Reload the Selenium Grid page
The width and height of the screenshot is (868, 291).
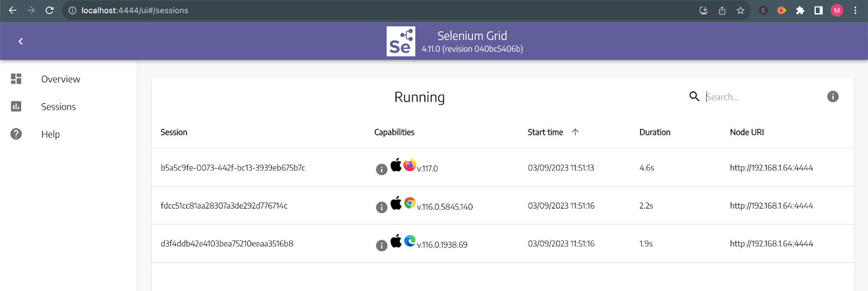[x=49, y=10]
